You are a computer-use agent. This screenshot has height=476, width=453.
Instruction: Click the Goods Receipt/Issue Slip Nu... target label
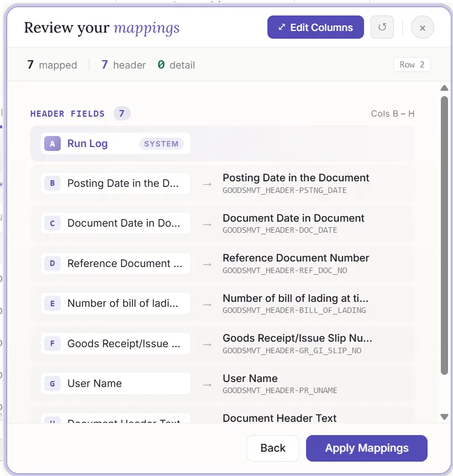click(297, 338)
